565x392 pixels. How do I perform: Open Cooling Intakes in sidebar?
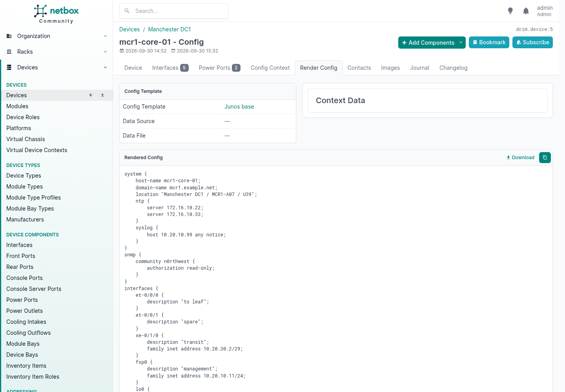pos(26,322)
